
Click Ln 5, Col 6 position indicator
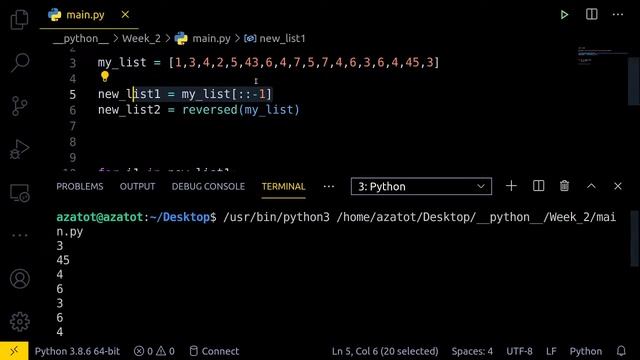tap(385, 351)
